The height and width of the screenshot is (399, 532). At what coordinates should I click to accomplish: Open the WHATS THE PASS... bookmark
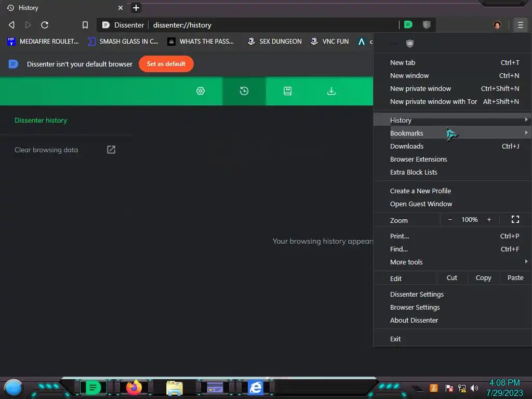(x=201, y=42)
